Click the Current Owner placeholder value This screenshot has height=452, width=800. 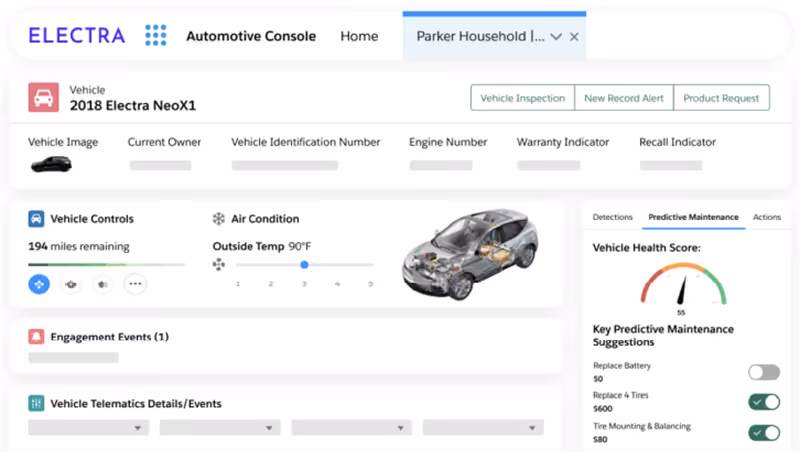pos(160,165)
